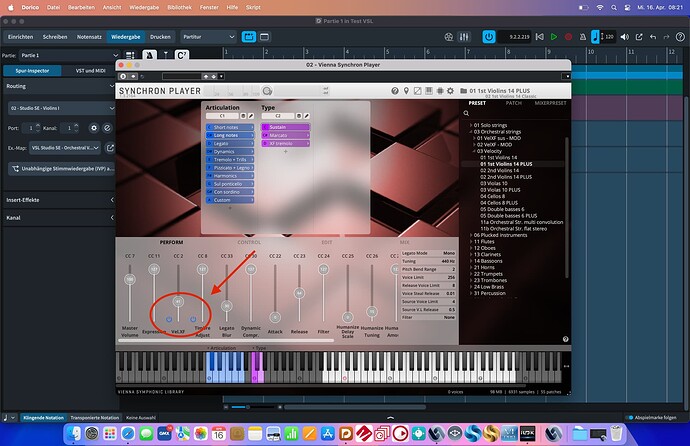Screen dimensions: 690x446
Task: Toggle the tempo mode quarter-note button
Action: [595, 37]
